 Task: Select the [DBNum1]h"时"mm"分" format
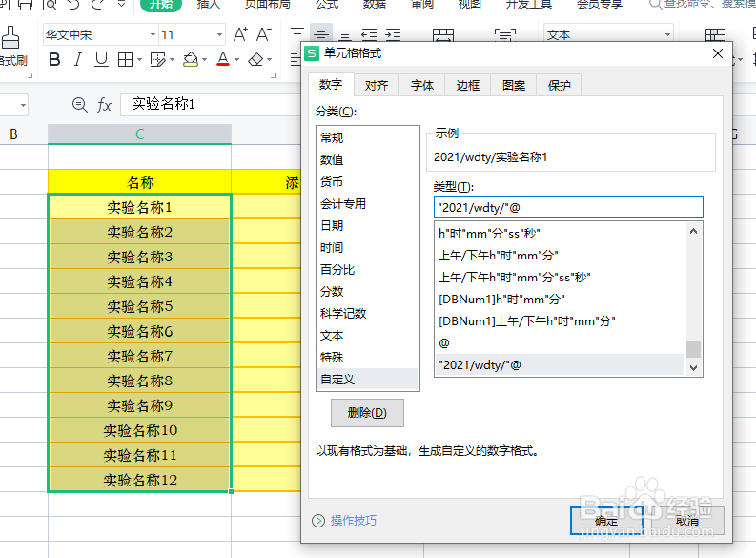[560, 300]
